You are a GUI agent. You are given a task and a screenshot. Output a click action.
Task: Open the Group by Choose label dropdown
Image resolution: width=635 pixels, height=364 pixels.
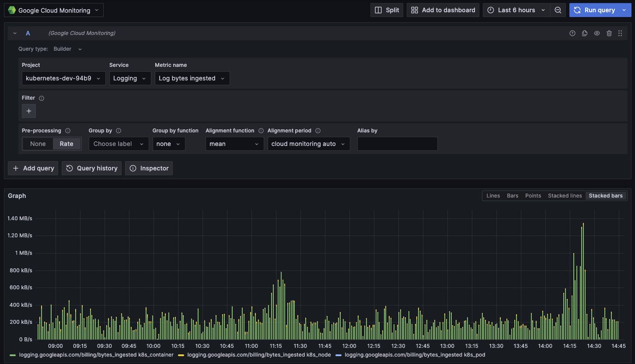[119, 144]
